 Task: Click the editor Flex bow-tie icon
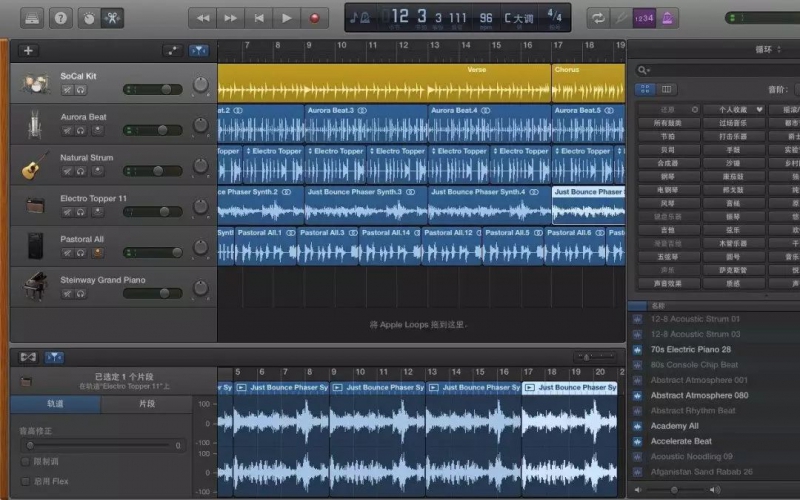pos(29,357)
